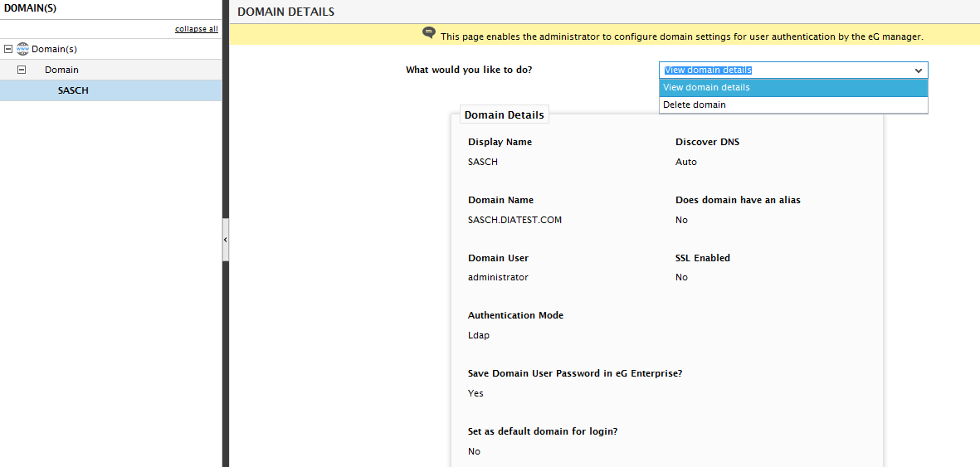980x467 pixels.
Task: Select the Domain tree row
Action: (110, 70)
